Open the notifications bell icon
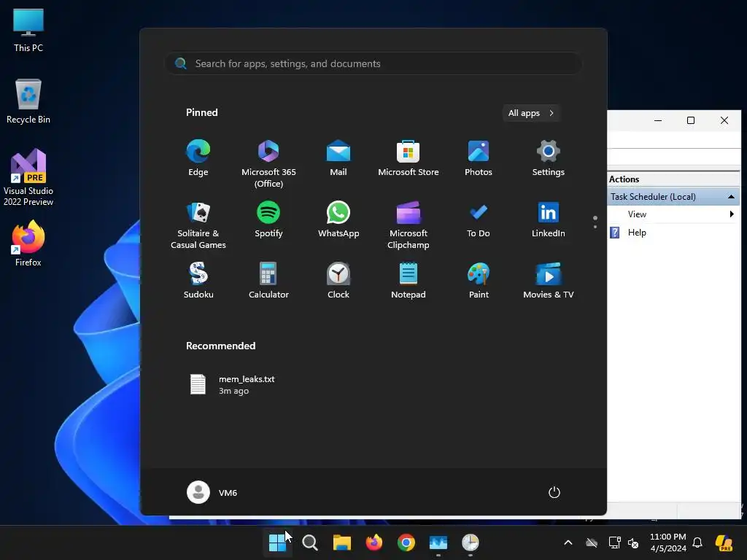This screenshot has height=560, width=747. [697, 542]
